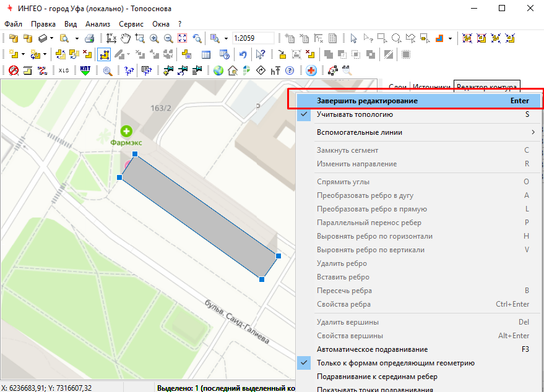Click the КПТ import icon
This screenshot has width=544, height=392.
pos(85,70)
